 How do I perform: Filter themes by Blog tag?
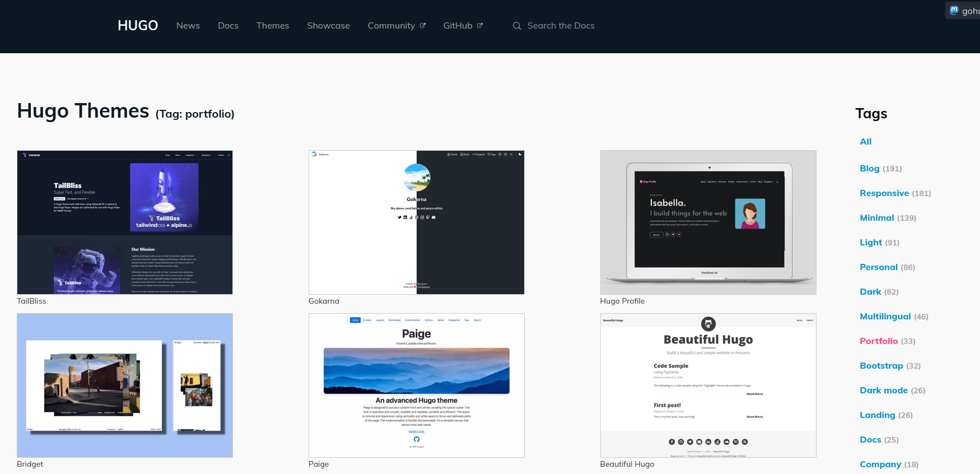[870, 169]
